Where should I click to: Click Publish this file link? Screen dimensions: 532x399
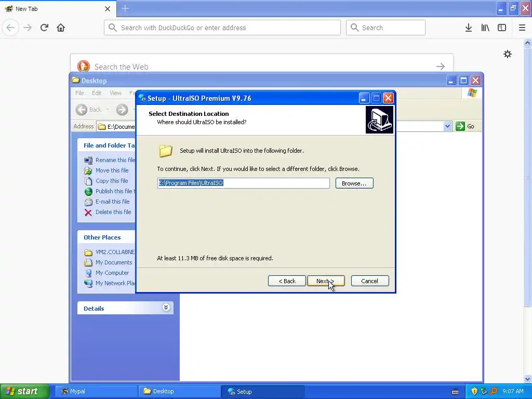click(x=115, y=191)
